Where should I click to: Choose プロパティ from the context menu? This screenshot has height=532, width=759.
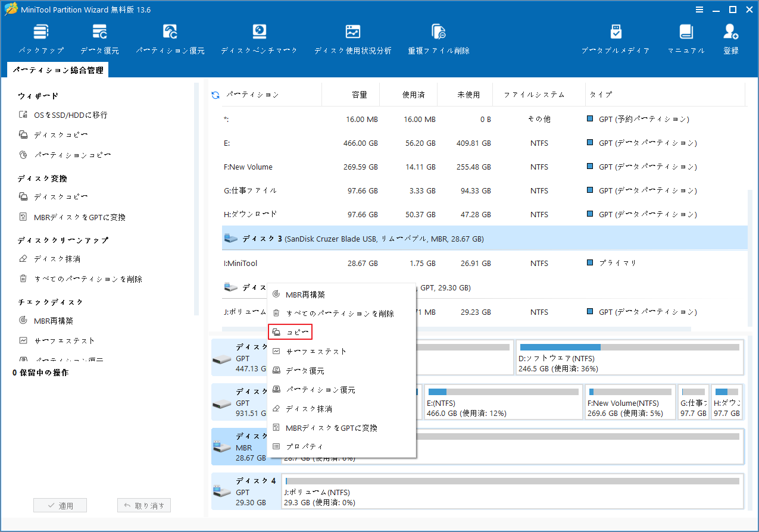304,446
